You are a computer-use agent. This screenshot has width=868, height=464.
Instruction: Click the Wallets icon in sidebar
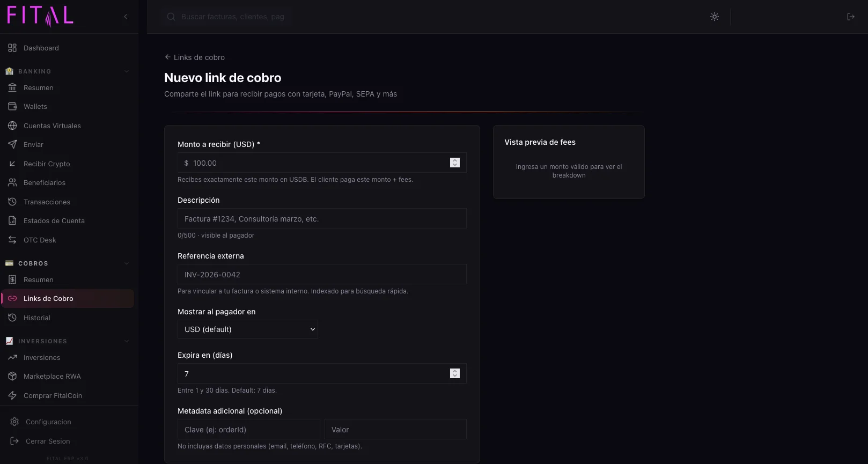(x=12, y=106)
